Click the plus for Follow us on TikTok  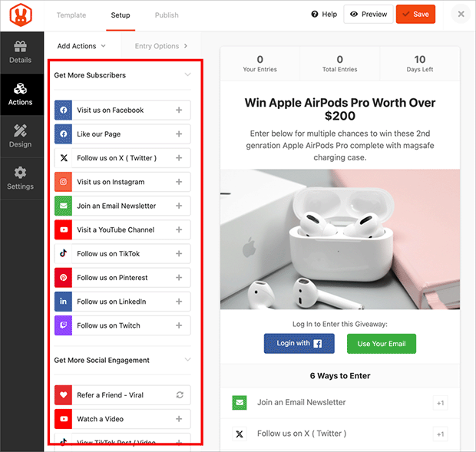pyautogui.click(x=179, y=253)
